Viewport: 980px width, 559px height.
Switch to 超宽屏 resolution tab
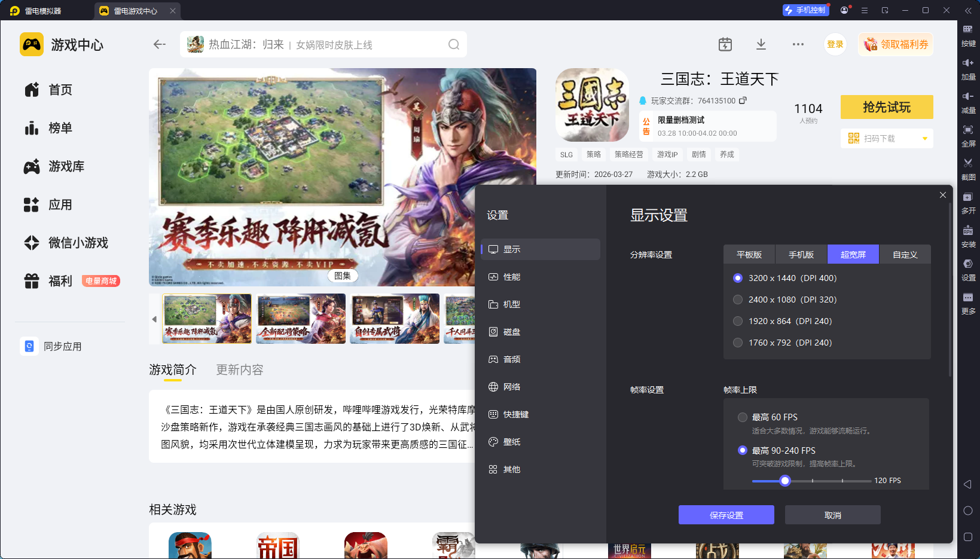(x=853, y=255)
